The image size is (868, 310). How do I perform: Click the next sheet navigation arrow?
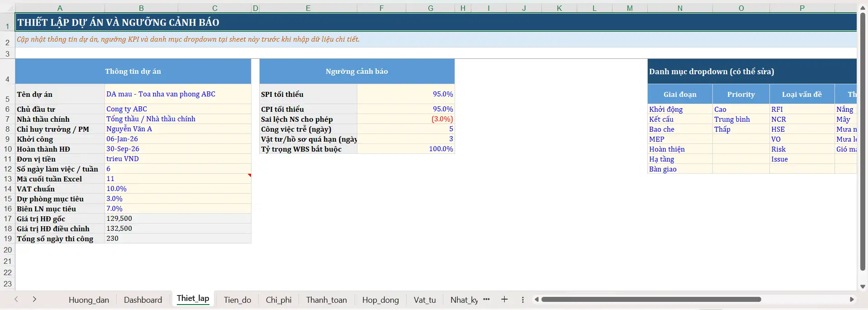34,299
